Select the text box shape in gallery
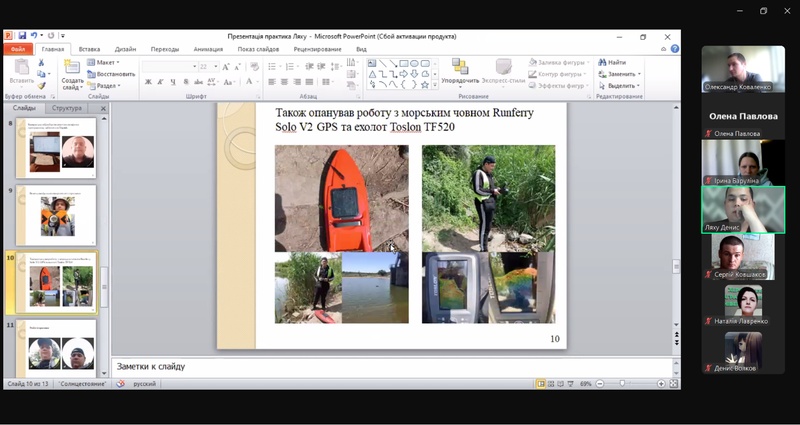800x425 pixels. (x=372, y=63)
